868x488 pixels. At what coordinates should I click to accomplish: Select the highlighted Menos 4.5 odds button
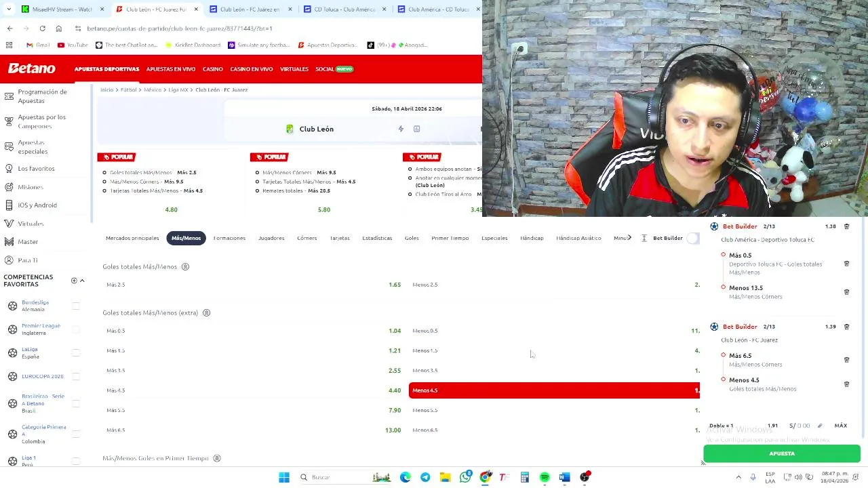click(x=554, y=390)
